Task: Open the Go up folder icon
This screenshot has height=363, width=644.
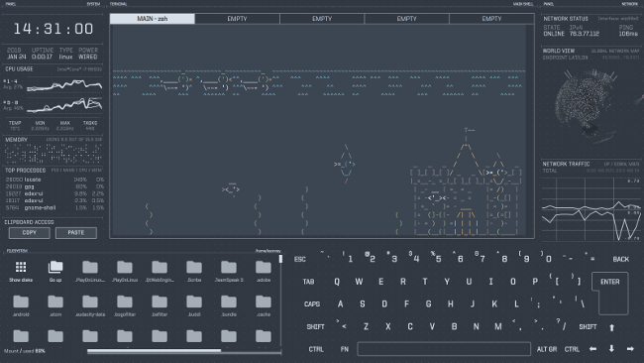Action: pos(55,267)
